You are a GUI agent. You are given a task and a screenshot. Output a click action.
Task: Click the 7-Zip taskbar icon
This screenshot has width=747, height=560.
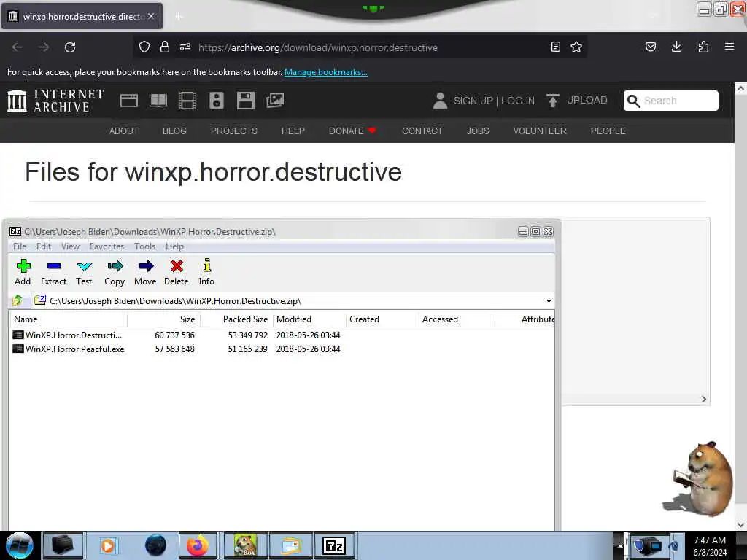tap(334, 545)
